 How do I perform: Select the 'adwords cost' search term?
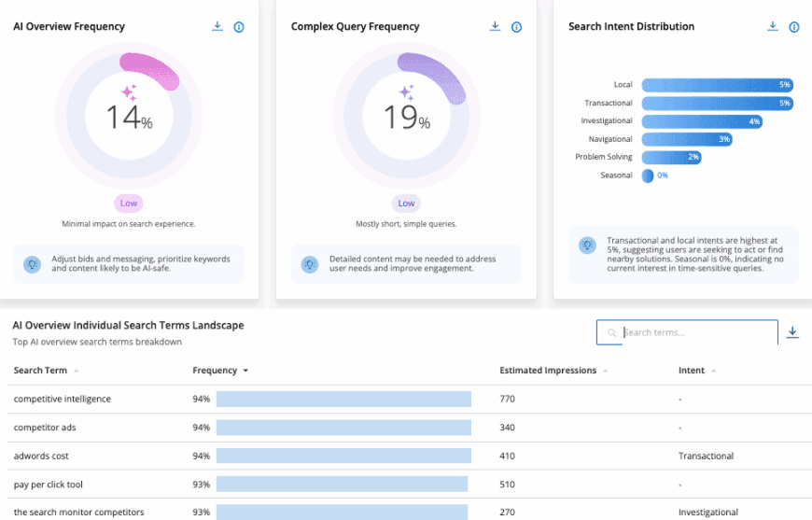41,456
